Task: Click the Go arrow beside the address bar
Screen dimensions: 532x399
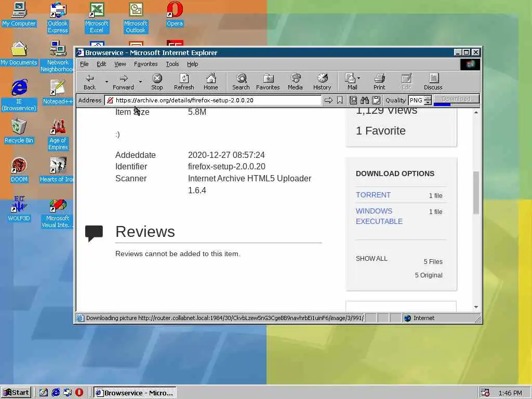Action: click(x=328, y=100)
